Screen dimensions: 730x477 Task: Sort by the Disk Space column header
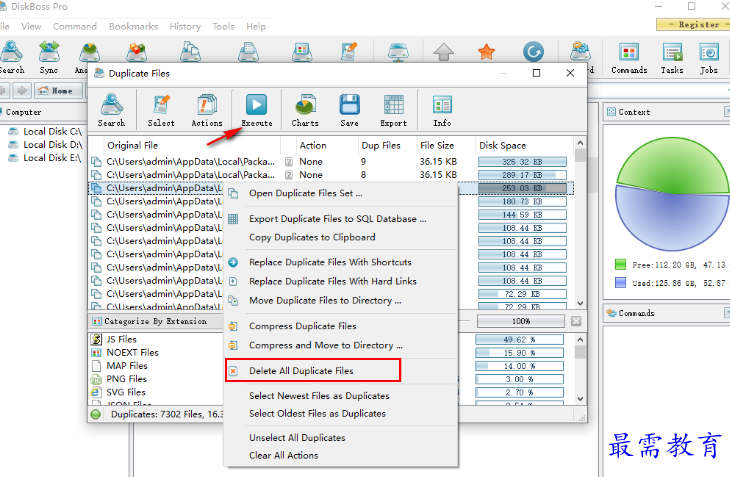pyautogui.click(x=524, y=145)
